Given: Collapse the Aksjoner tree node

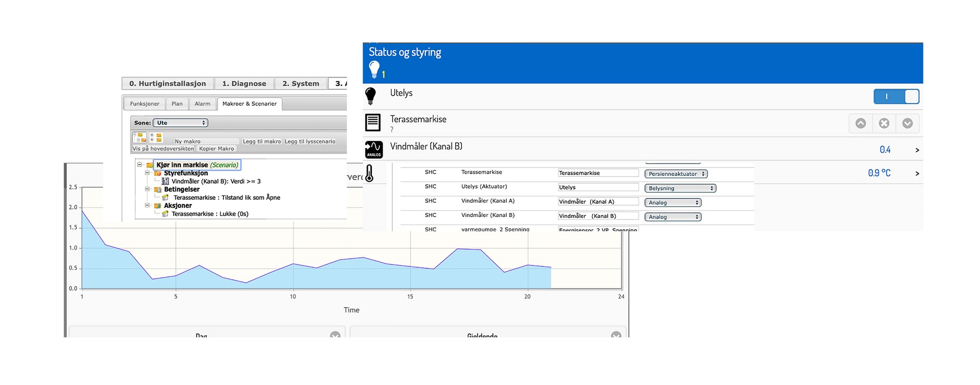Looking at the screenshot, I should (147, 205).
